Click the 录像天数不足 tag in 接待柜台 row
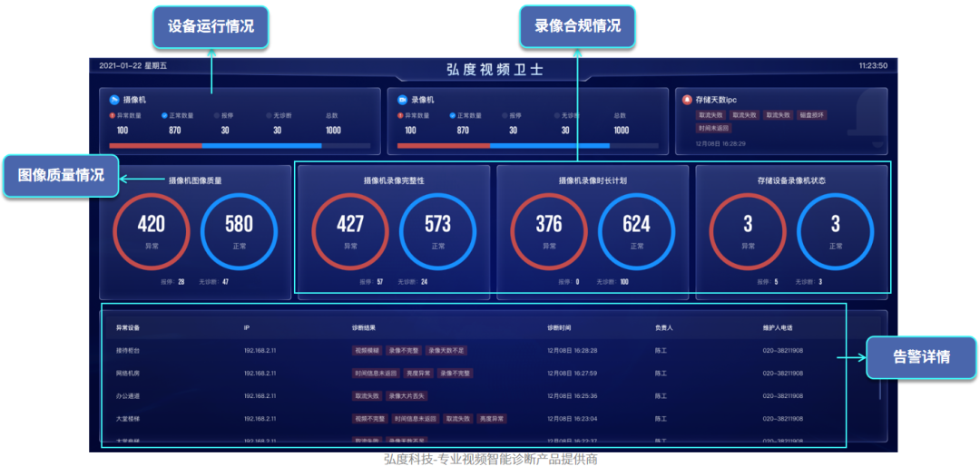Image resolution: width=980 pixels, height=476 pixels. pos(446,351)
